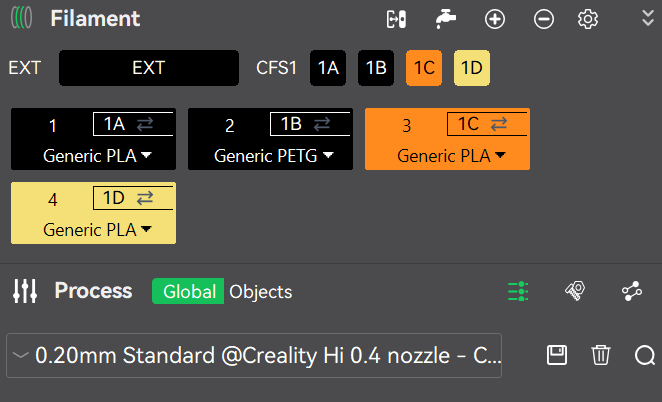Select the black EXT spool button
This screenshot has width=662, height=402.
[149, 68]
